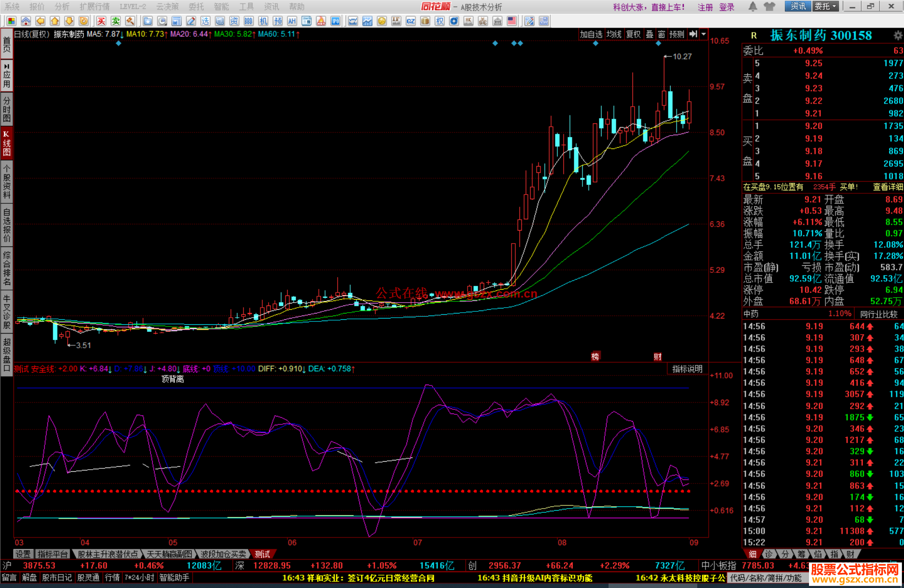Open the IPO toolbar icon
Image resolution: width=904 pixels, height=588 pixels.
(335, 21)
